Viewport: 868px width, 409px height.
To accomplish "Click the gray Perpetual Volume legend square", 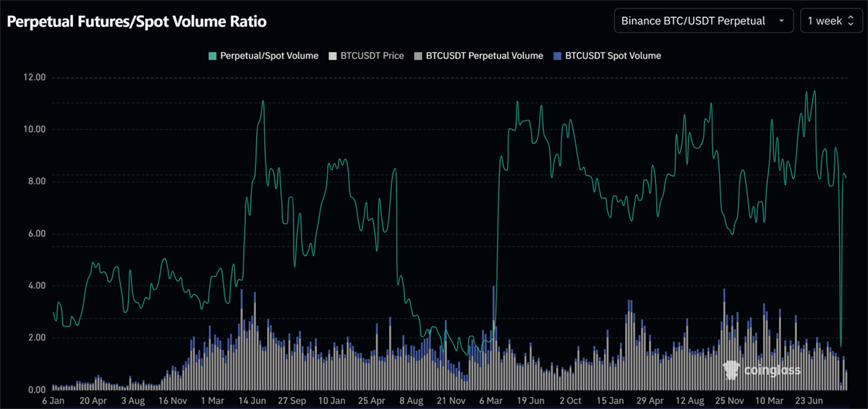I will pos(418,56).
